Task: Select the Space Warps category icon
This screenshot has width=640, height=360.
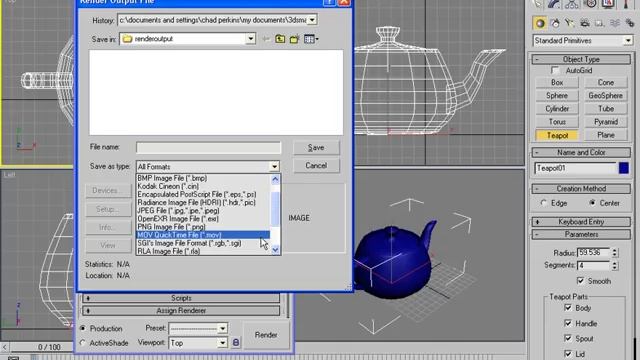Action: tap(615, 23)
